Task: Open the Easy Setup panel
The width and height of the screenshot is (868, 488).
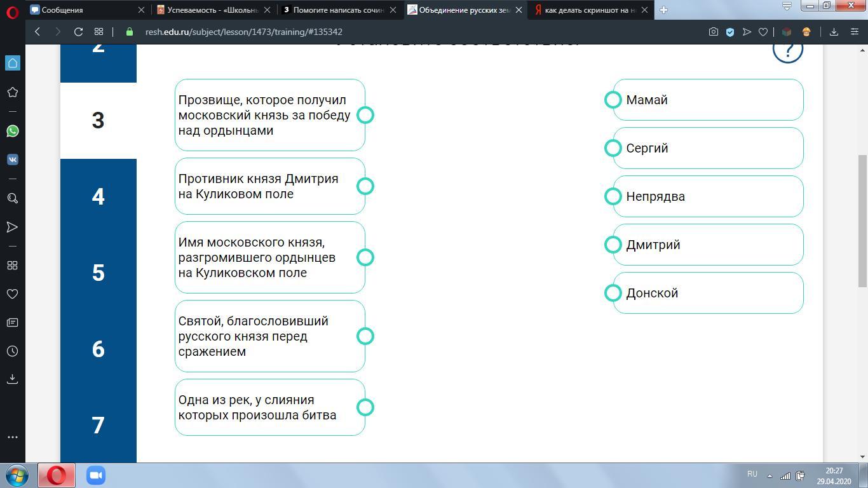Action: (854, 32)
